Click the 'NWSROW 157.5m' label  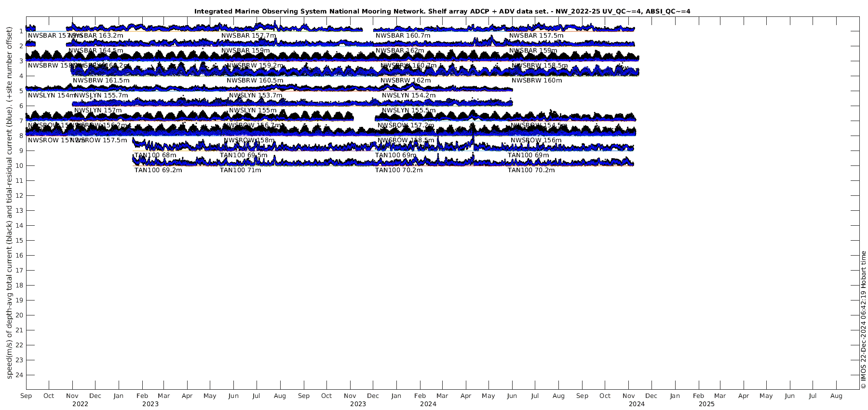99,140
